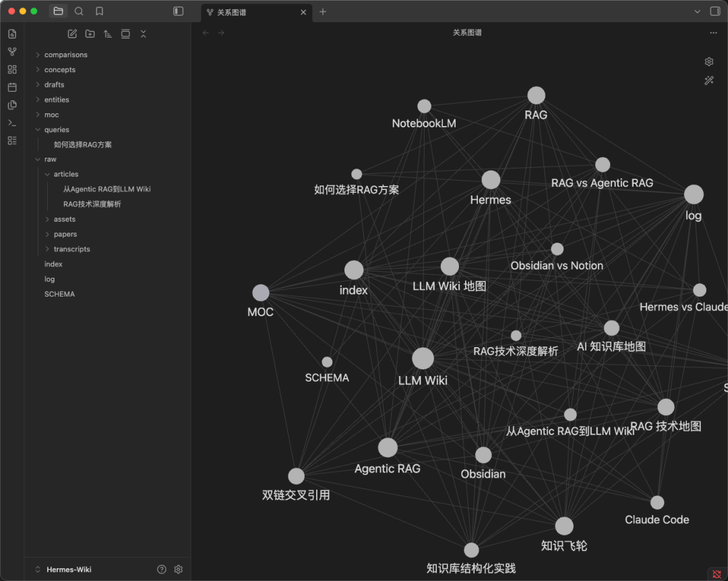This screenshot has height=581, width=728.
Task: Select the Claude Code graph node
Action: [x=657, y=503]
